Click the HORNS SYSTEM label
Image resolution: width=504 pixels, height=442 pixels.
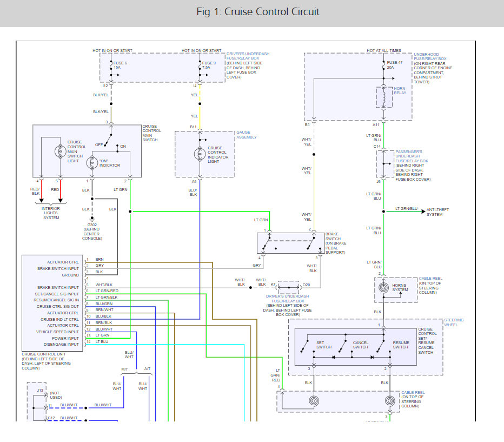coord(400,287)
